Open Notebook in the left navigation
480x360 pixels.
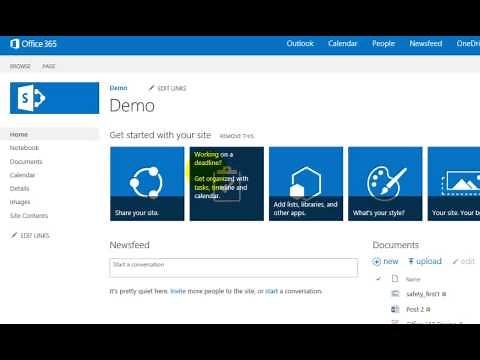24,148
